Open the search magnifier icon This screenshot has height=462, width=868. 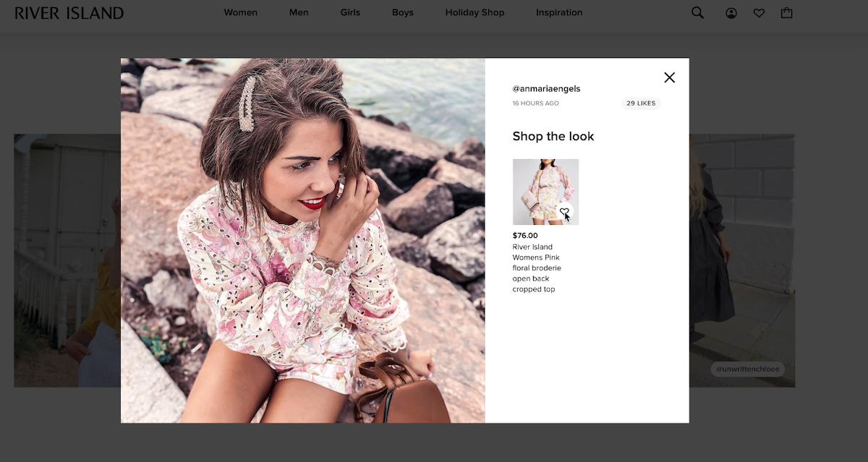pos(697,13)
